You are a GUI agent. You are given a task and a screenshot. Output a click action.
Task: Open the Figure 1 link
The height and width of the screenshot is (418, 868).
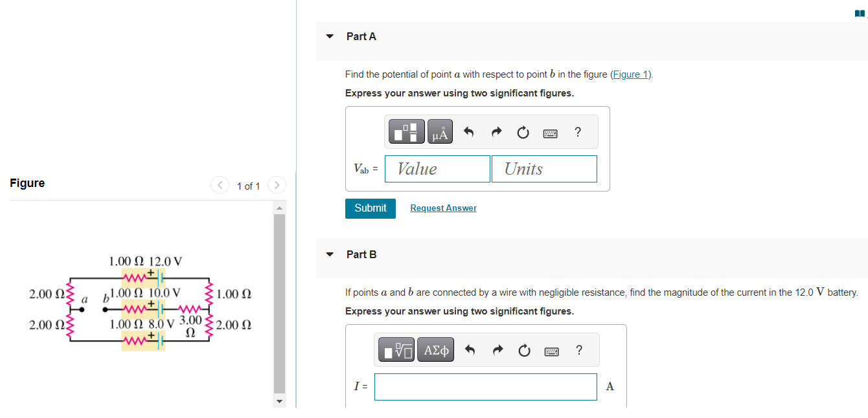(x=630, y=74)
